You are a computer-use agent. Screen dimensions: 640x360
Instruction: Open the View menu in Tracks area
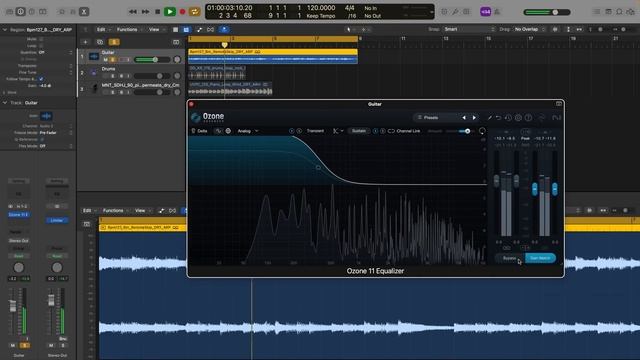(156, 29)
